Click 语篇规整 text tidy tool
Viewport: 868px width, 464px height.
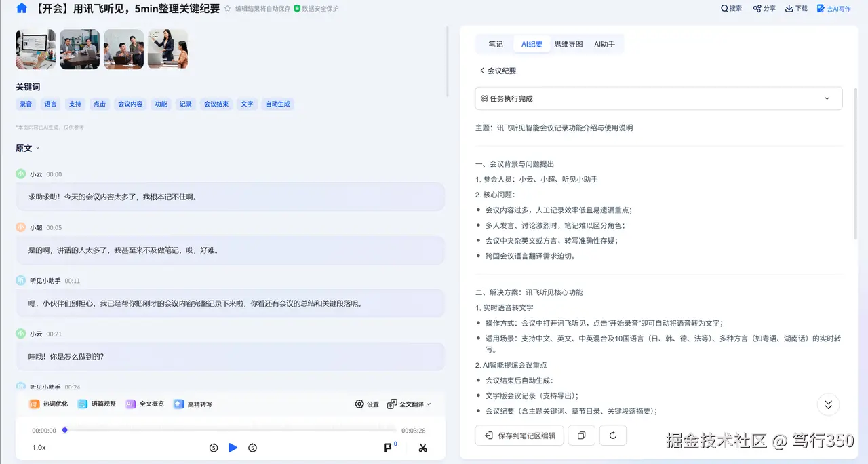coord(96,404)
